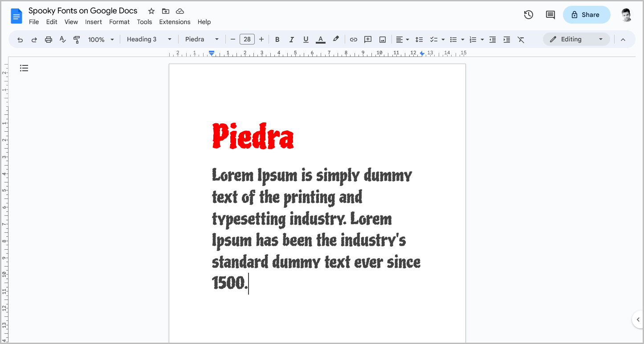Screen dimensions: 644x344
Task: Clear formatting from selection
Action: pos(521,39)
